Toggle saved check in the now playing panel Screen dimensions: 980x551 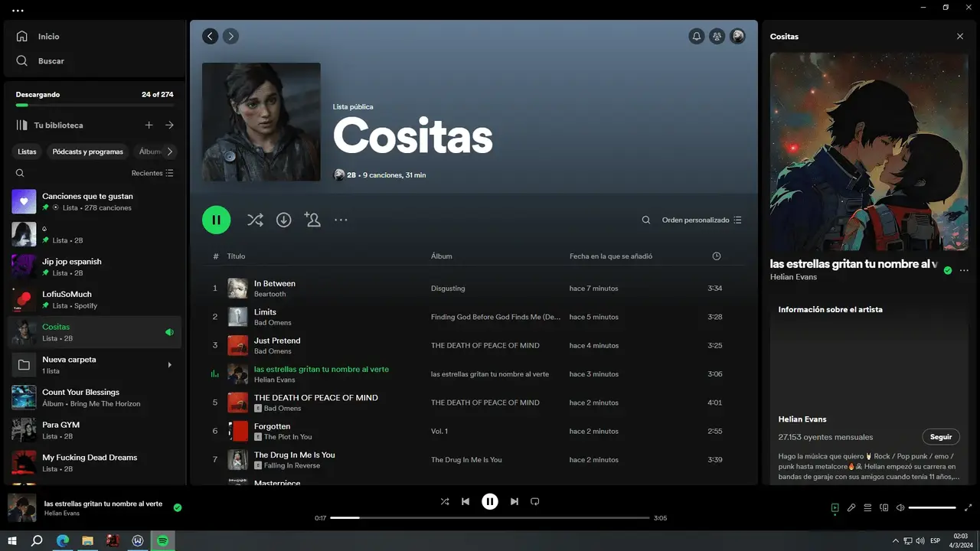pos(948,270)
